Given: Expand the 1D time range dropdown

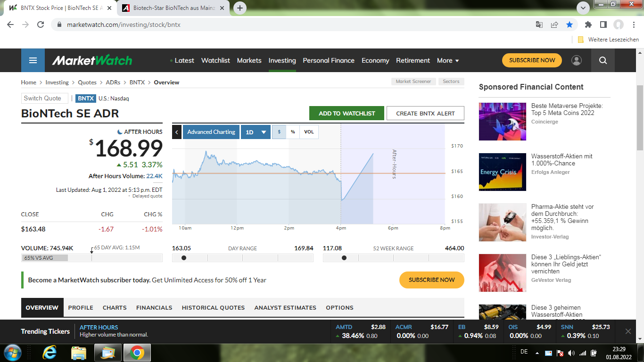Looking at the screenshot, I should click(255, 132).
